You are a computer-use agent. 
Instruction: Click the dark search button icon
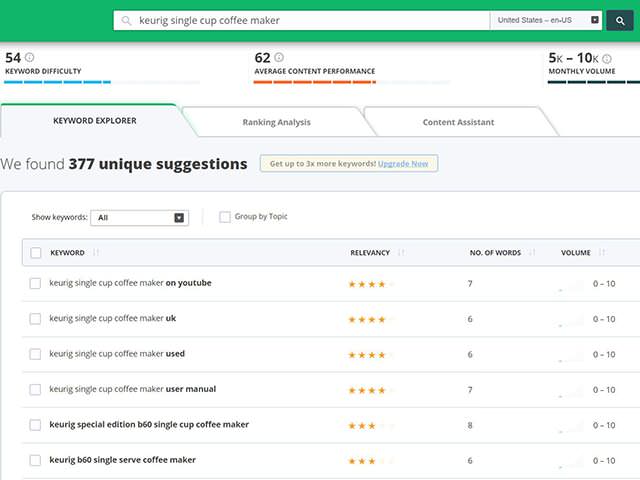point(620,20)
